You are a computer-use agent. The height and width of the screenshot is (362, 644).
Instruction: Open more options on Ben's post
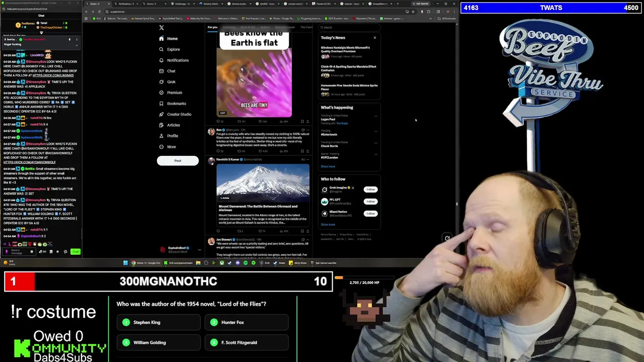[x=308, y=130]
